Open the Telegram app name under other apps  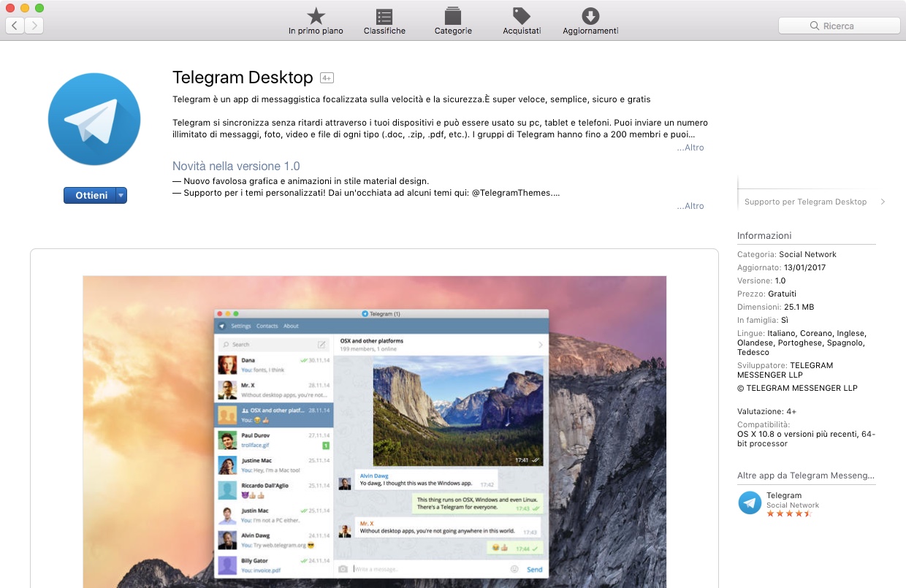[x=784, y=495]
